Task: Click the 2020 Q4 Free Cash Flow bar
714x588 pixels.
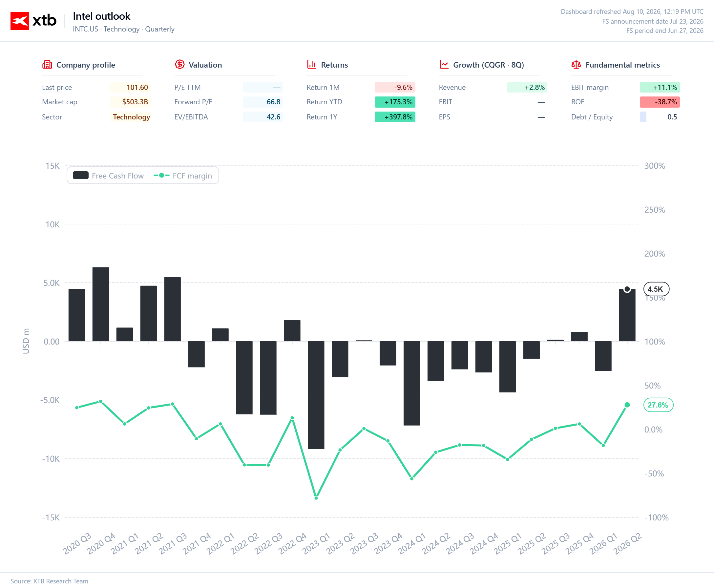Action: 101,304
